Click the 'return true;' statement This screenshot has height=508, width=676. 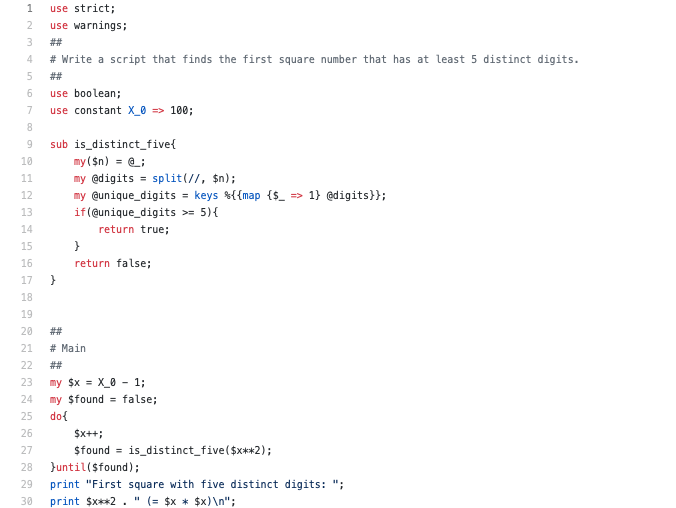(x=134, y=229)
